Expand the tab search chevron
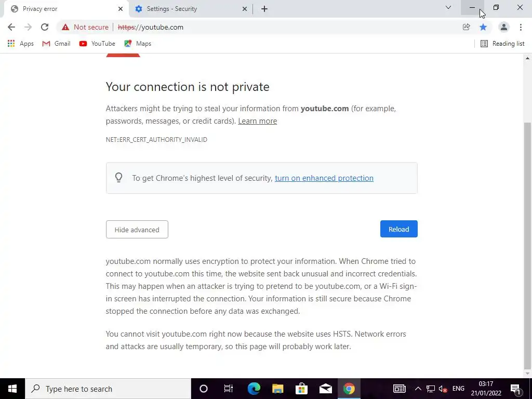The height and width of the screenshot is (399, 532). pyautogui.click(x=448, y=7)
